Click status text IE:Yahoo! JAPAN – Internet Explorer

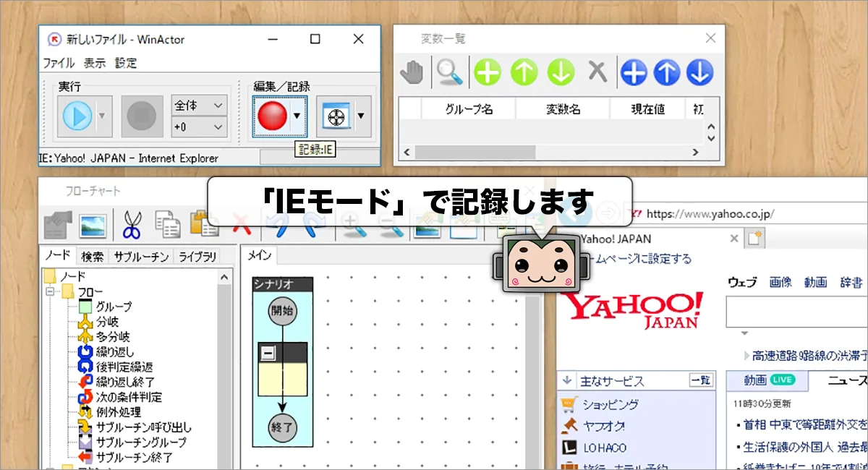click(128, 158)
